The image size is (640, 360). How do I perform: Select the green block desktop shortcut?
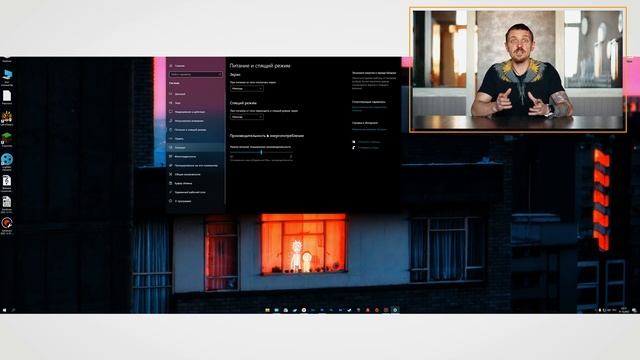(7, 139)
